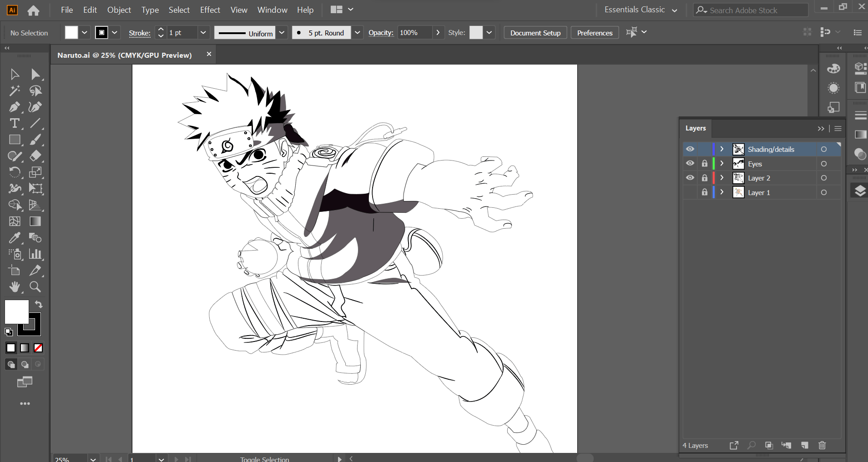Expand the Shading/details layer
The width and height of the screenshot is (868, 462).
(x=722, y=149)
